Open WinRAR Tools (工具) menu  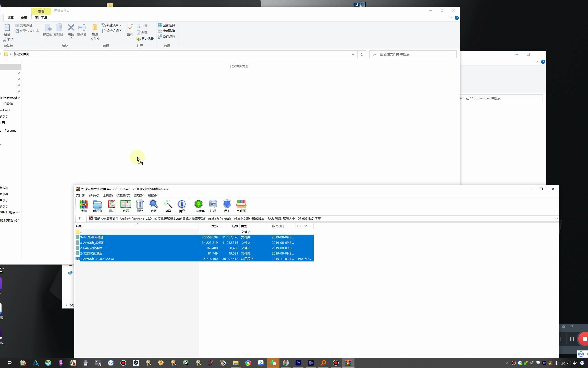coord(108,195)
